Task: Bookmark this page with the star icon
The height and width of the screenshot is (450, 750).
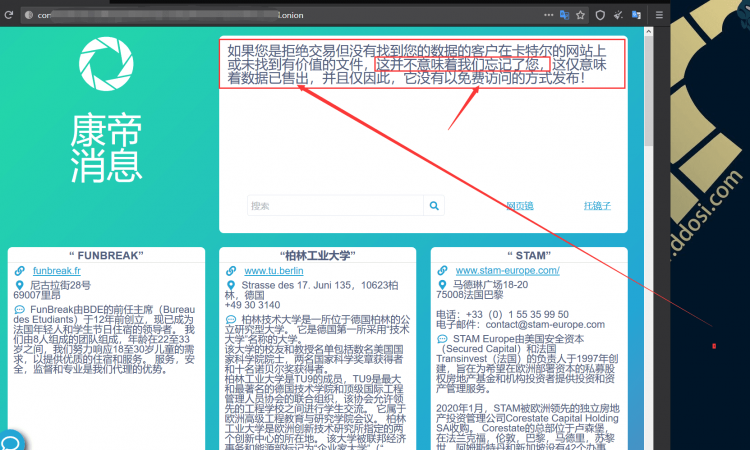Action: pos(581,15)
